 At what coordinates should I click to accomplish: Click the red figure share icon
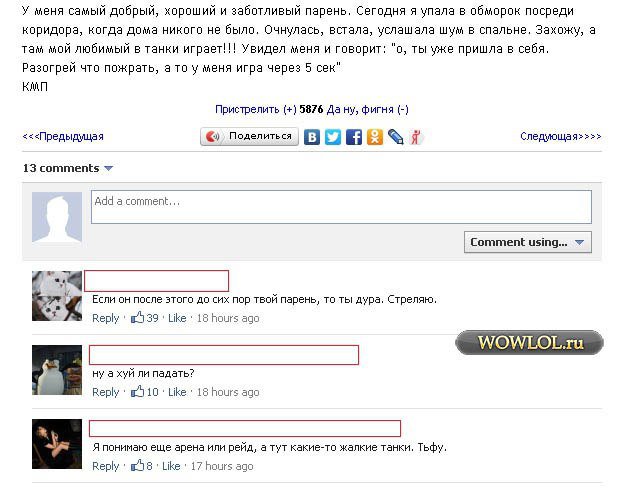point(416,137)
